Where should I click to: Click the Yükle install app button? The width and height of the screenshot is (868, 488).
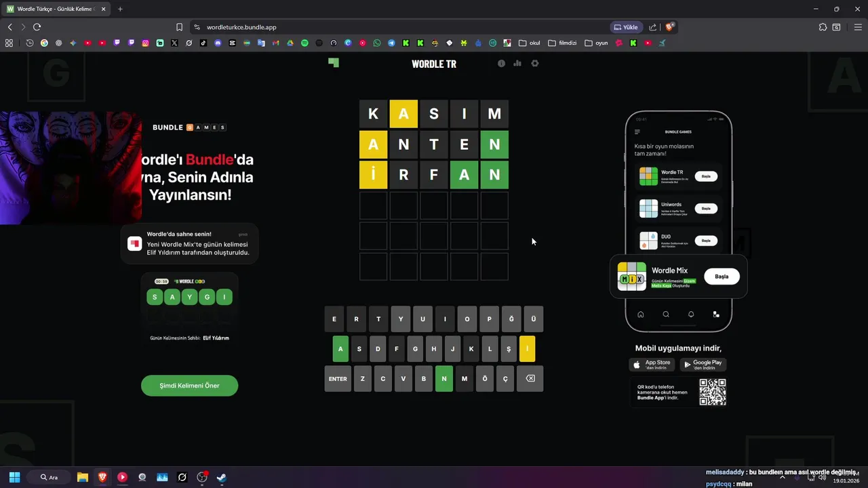[626, 27]
